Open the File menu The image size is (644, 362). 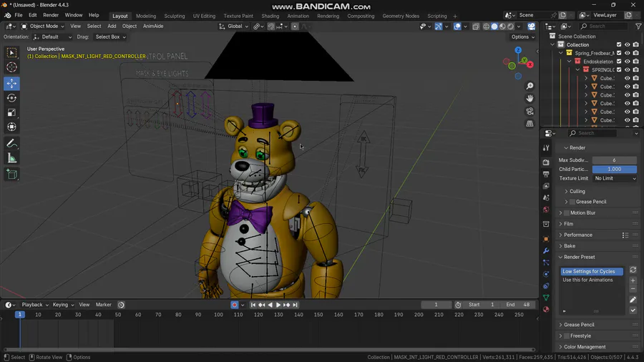[19, 15]
